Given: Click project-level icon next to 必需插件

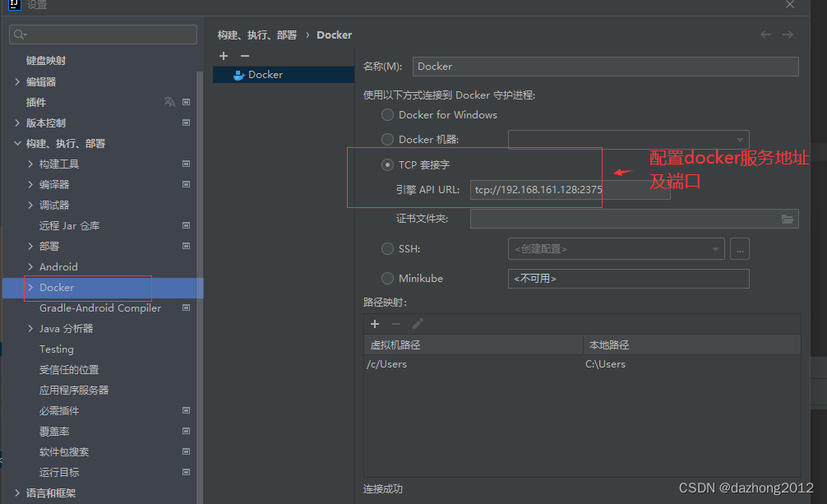Looking at the screenshot, I should [x=186, y=410].
